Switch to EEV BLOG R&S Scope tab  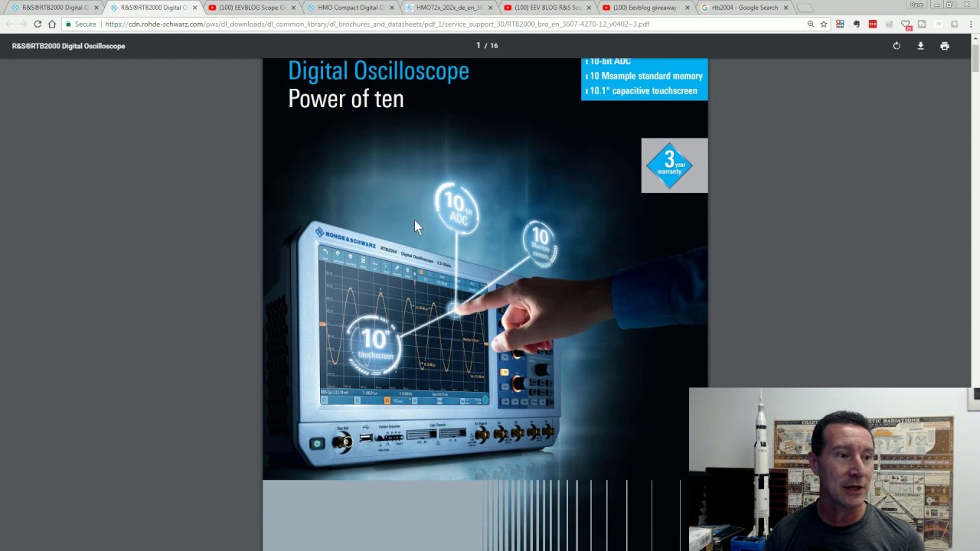point(547,8)
